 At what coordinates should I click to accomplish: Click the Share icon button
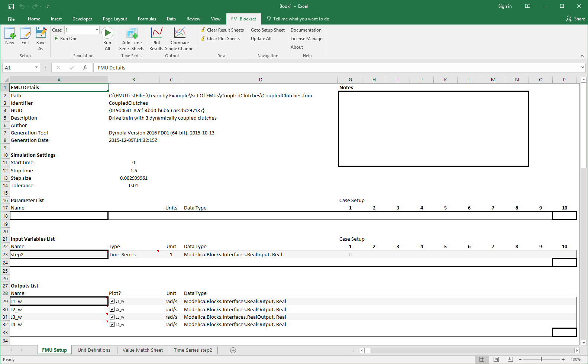click(575, 19)
